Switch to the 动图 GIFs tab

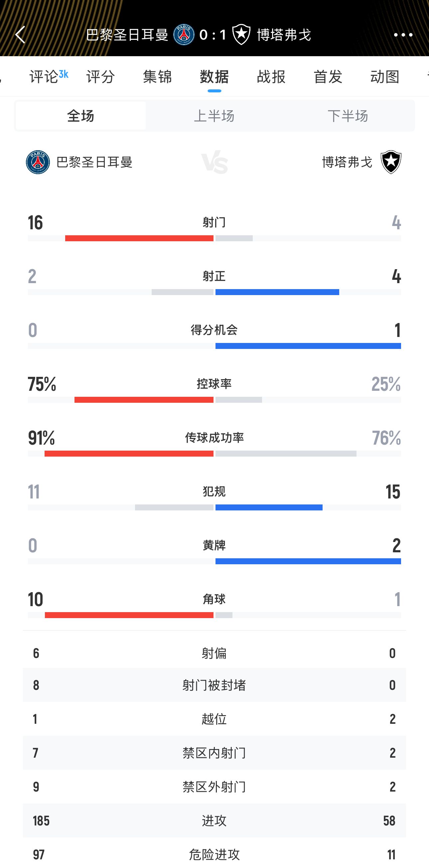385,76
